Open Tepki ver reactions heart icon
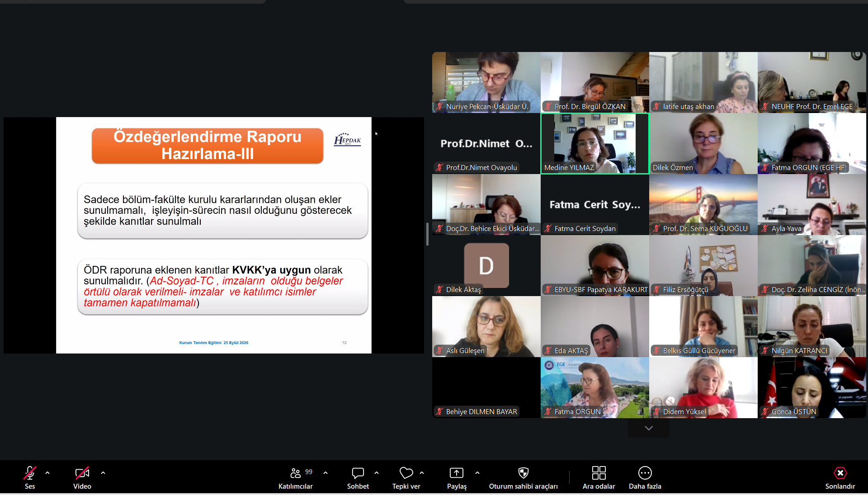This screenshot has height=495, width=868. (x=406, y=473)
